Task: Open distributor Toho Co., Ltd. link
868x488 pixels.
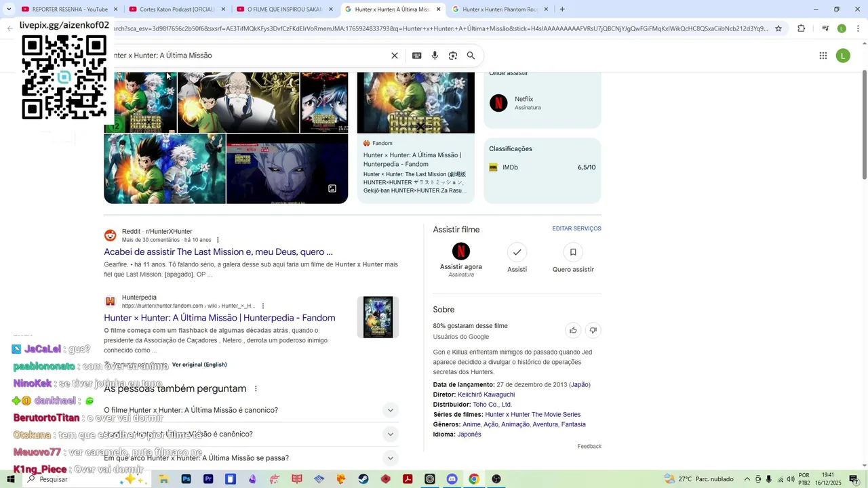Action: point(492,405)
